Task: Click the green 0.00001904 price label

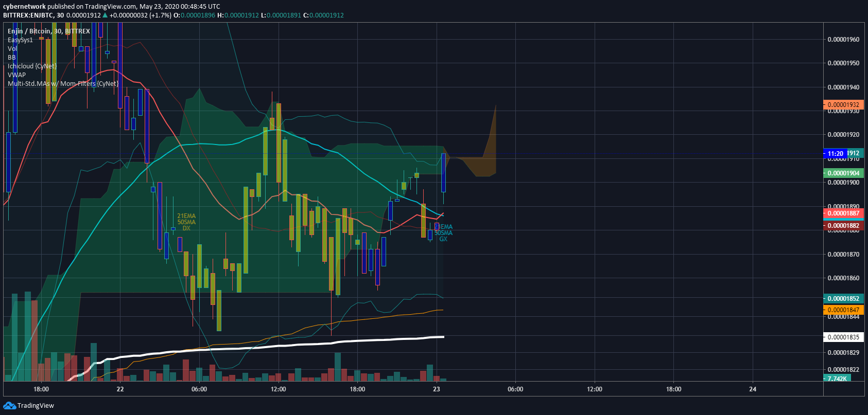Action: point(843,173)
